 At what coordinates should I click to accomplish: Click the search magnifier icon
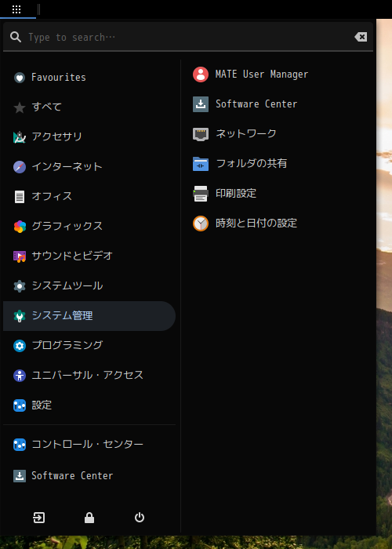(16, 37)
